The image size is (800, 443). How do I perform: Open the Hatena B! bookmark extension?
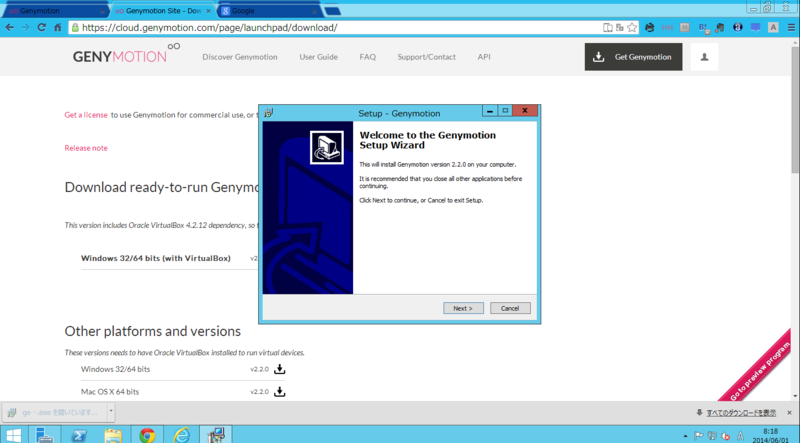704,28
